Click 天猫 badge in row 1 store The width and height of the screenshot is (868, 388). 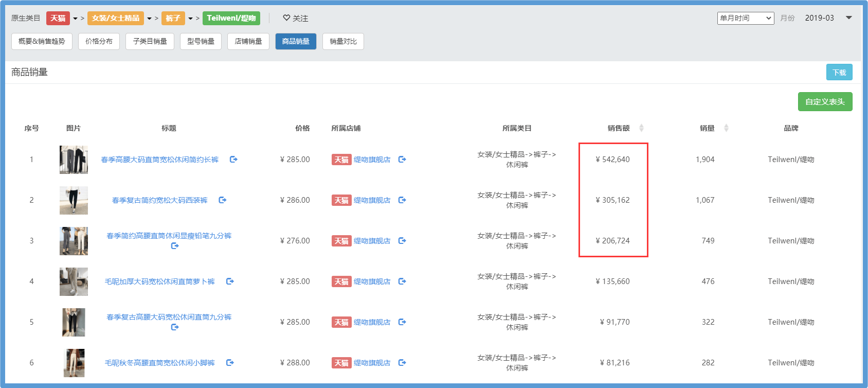pyautogui.click(x=341, y=160)
